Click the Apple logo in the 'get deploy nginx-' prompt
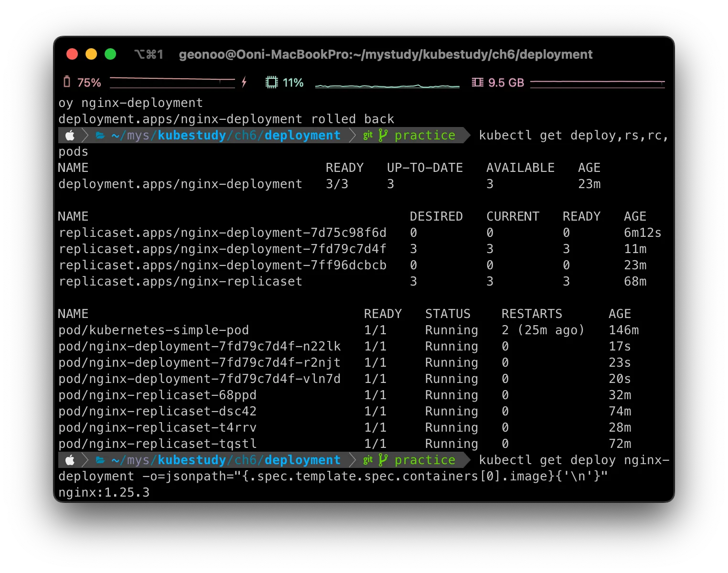Viewport: 728px width, 573px height. click(70, 460)
